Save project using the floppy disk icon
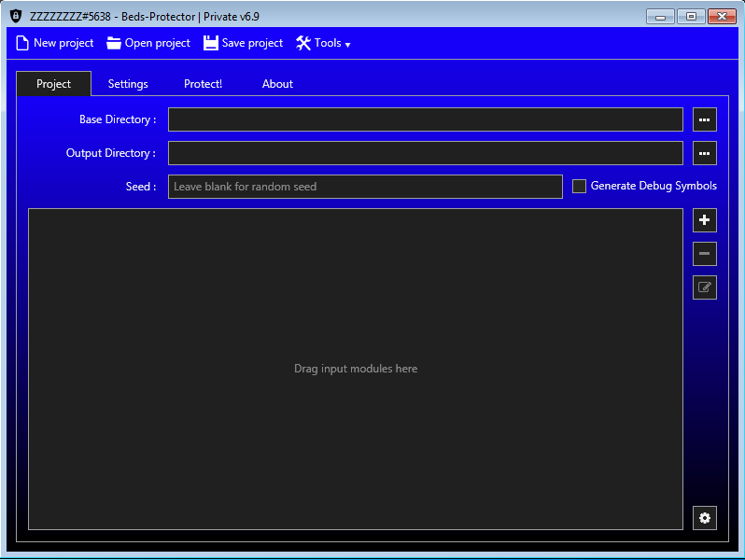The height and width of the screenshot is (560, 745). [x=211, y=43]
